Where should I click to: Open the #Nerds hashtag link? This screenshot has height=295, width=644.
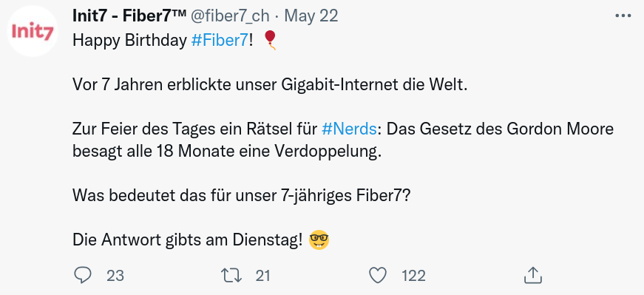click(349, 129)
